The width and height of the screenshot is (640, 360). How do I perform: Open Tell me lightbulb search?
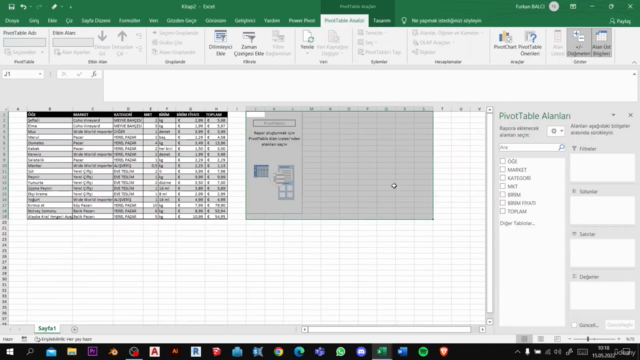(x=404, y=20)
